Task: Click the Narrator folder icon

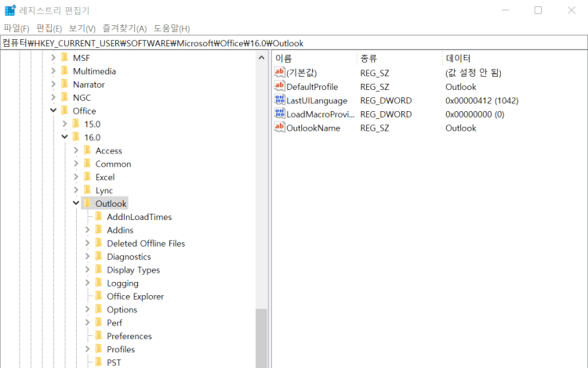Action: coord(65,84)
